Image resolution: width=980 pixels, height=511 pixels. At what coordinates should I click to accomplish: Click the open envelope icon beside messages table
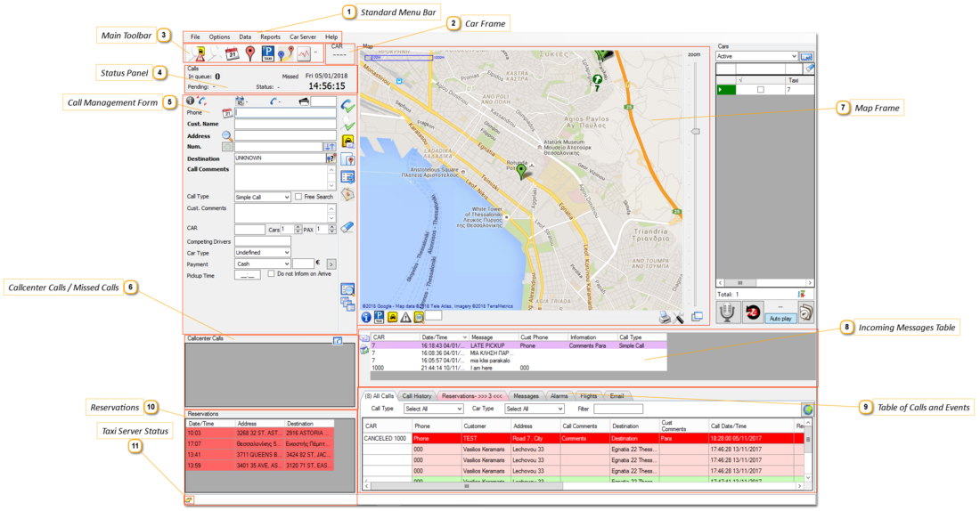click(x=364, y=350)
